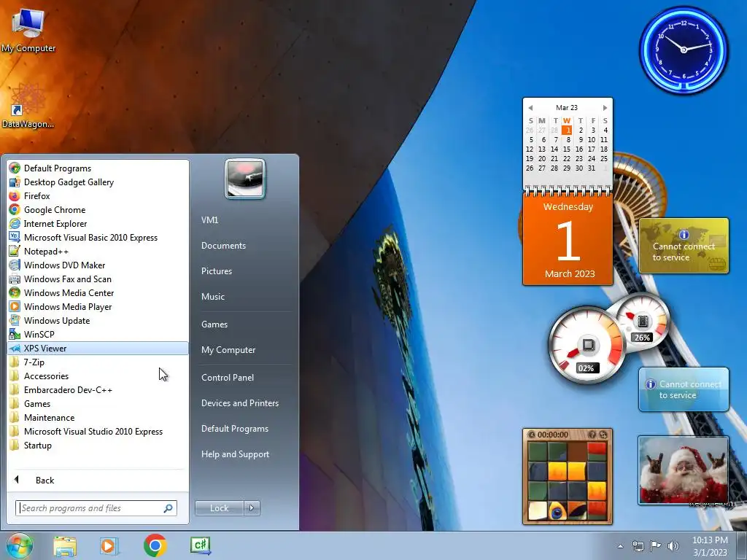Screen dimensions: 747x560
Task: Go to previous month in calendar gadget
Action: 530,108
